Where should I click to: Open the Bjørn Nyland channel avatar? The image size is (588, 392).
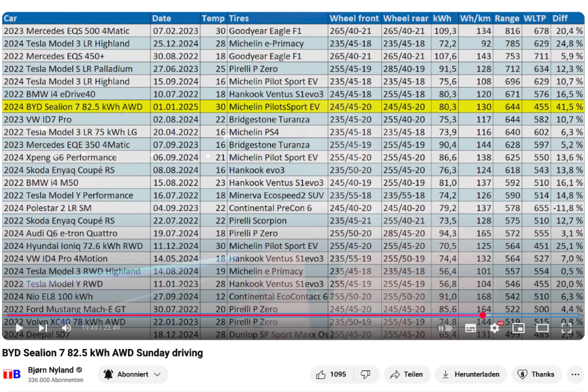pyautogui.click(x=12, y=374)
